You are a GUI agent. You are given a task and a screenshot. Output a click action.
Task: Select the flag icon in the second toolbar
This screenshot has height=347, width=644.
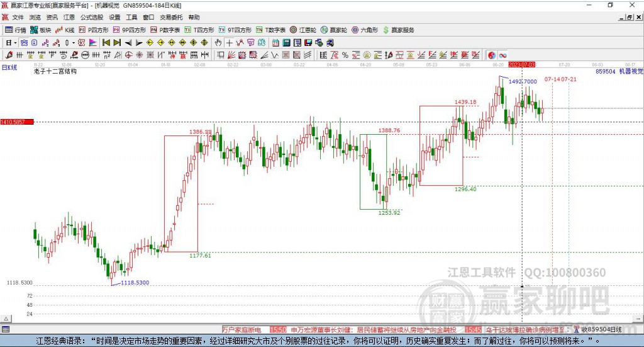point(93,42)
